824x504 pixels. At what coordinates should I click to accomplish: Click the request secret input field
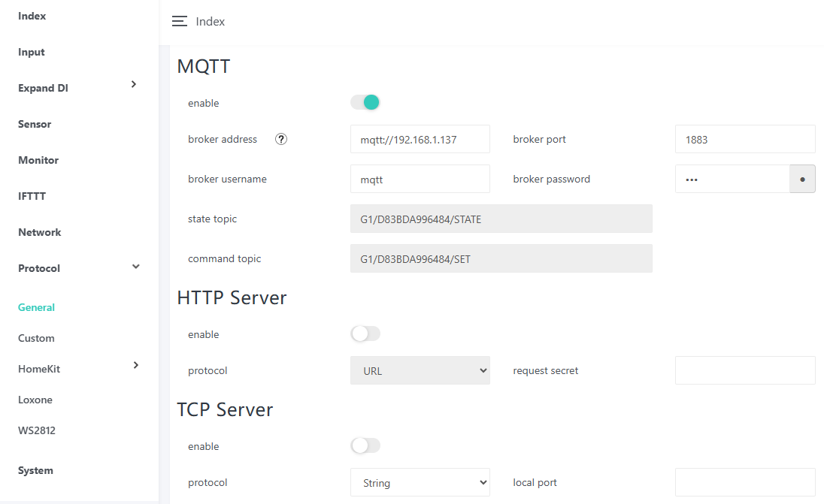click(744, 370)
